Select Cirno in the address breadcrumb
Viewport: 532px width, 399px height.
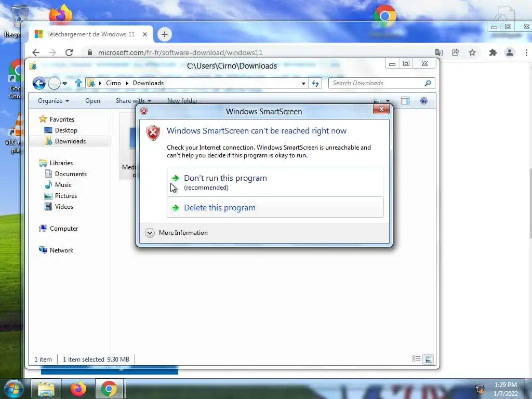(113, 83)
